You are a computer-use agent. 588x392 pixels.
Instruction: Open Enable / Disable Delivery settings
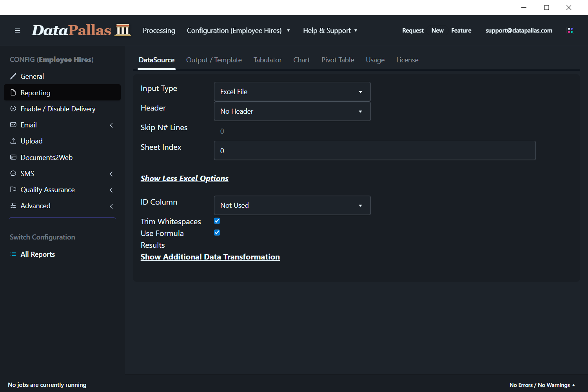tap(62, 109)
